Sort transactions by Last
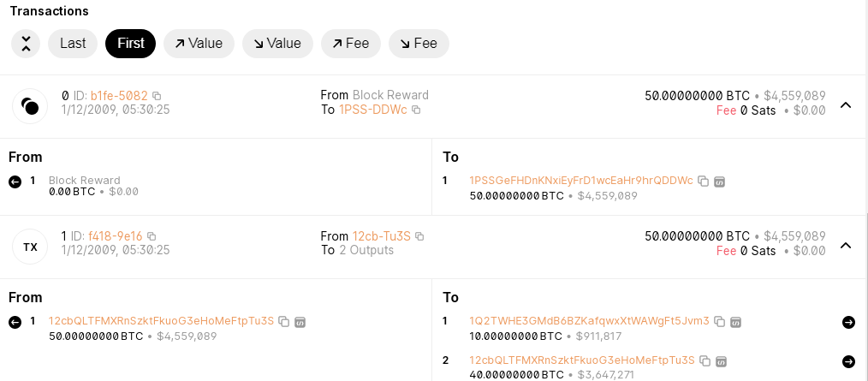Screen dimensions: 868x381 click(73, 44)
